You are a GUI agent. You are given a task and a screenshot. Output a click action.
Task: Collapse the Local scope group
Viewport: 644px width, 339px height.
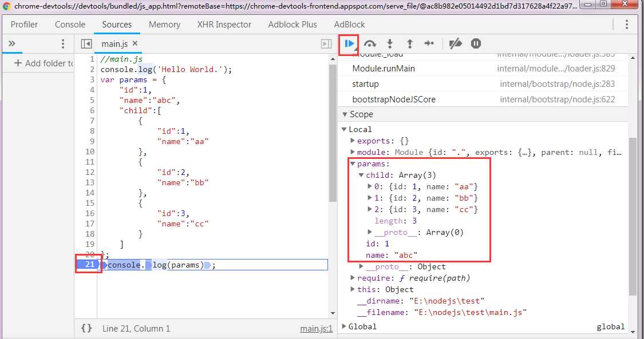[344, 130]
